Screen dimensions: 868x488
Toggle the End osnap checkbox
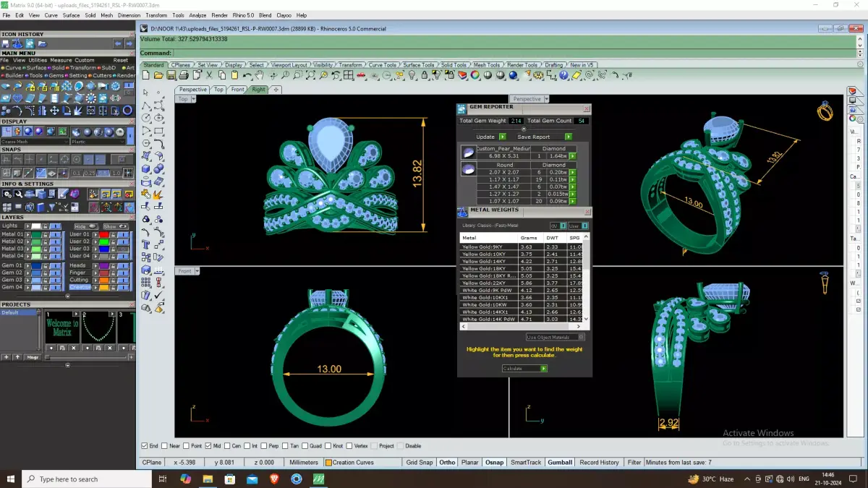tap(144, 446)
